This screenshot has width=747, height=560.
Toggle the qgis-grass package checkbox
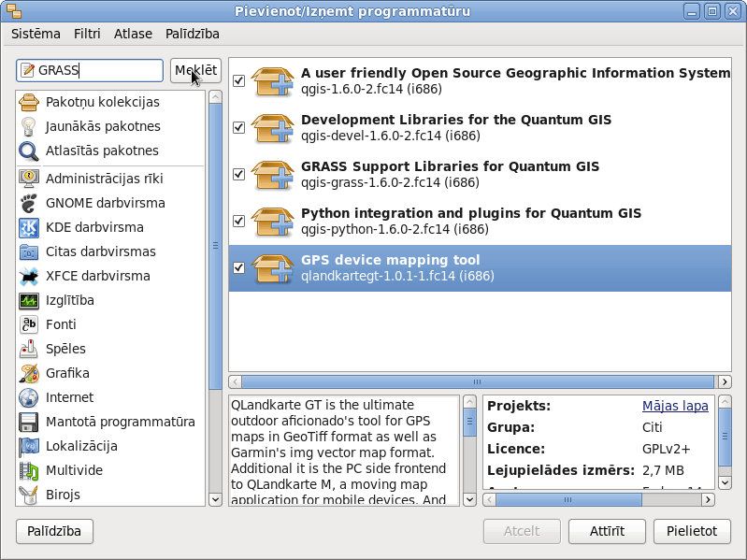pos(238,174)
